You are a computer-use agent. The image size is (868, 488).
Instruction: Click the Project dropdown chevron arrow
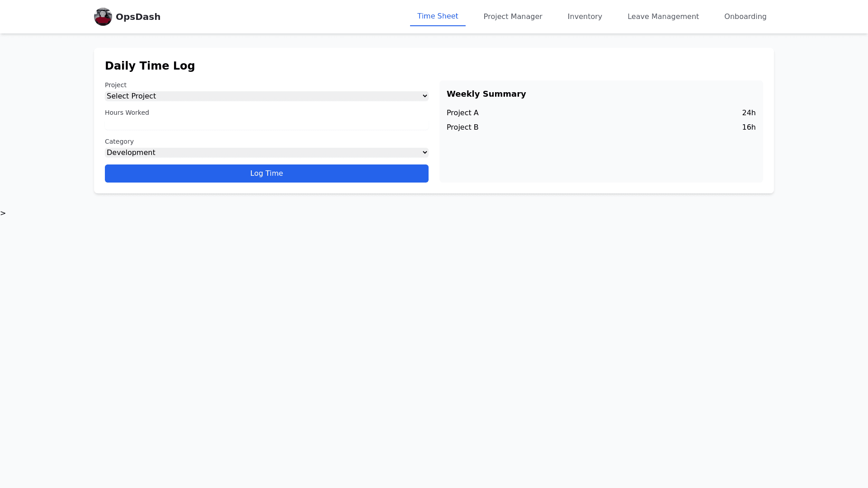point(425,96)
